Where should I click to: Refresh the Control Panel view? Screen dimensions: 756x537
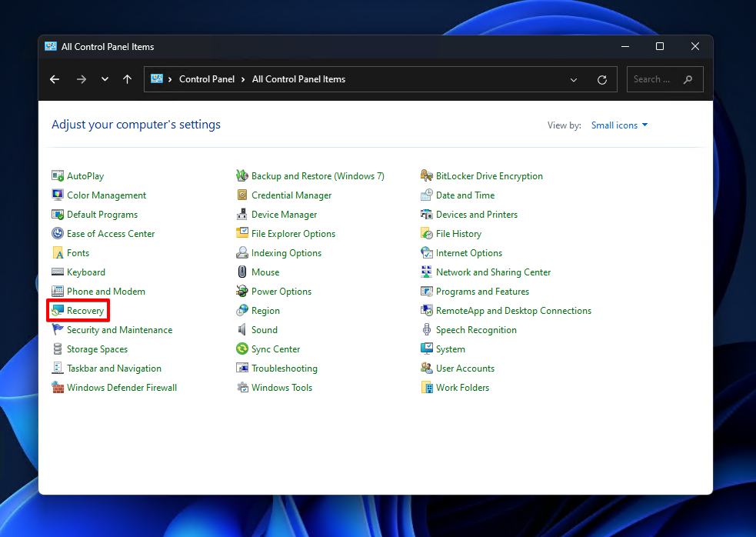602,79
